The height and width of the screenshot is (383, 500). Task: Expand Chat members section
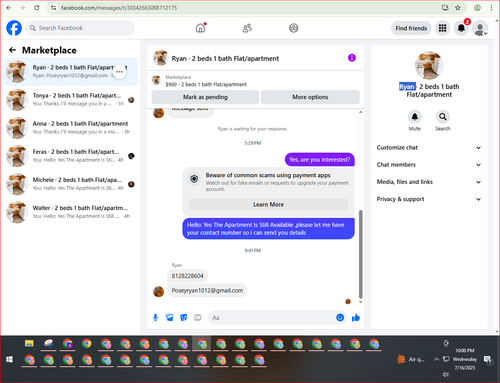tap(429, 165)
